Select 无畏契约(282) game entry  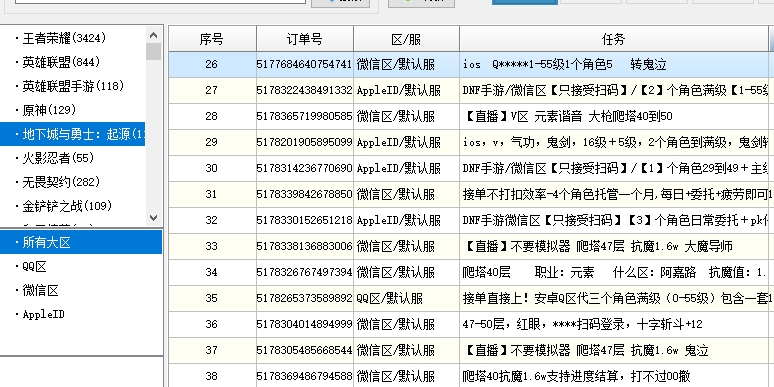pos(61,182)
